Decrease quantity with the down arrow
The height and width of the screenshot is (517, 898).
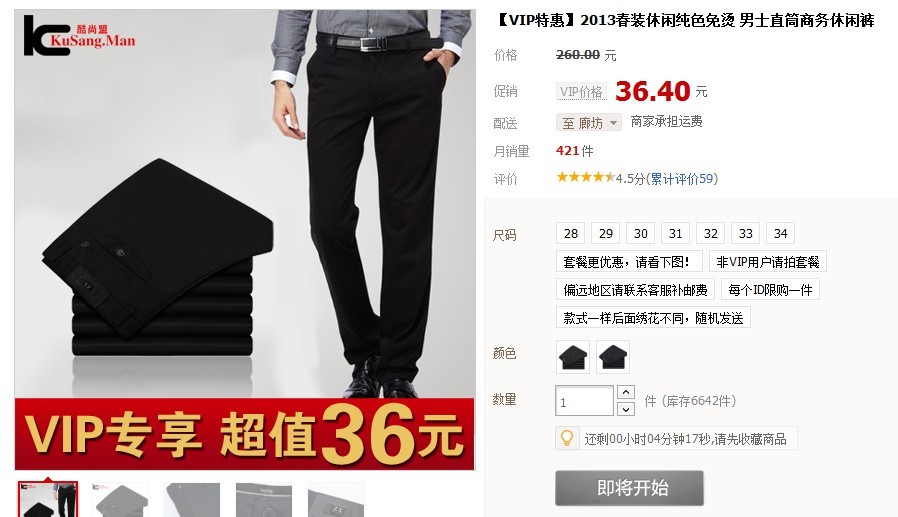[x=626, y=409]
